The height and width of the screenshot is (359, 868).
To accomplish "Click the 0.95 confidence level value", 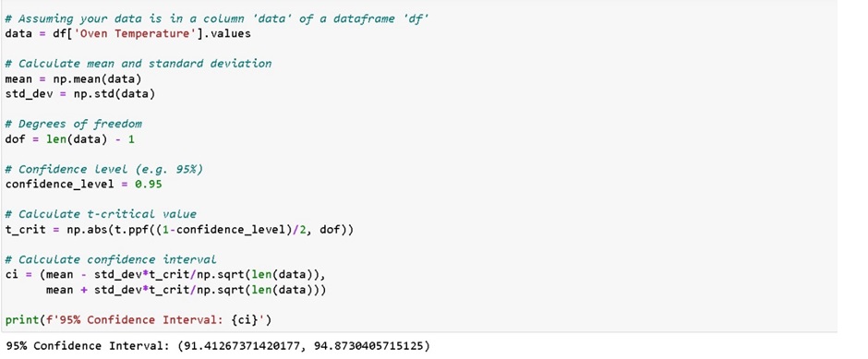I will [149, 185].
